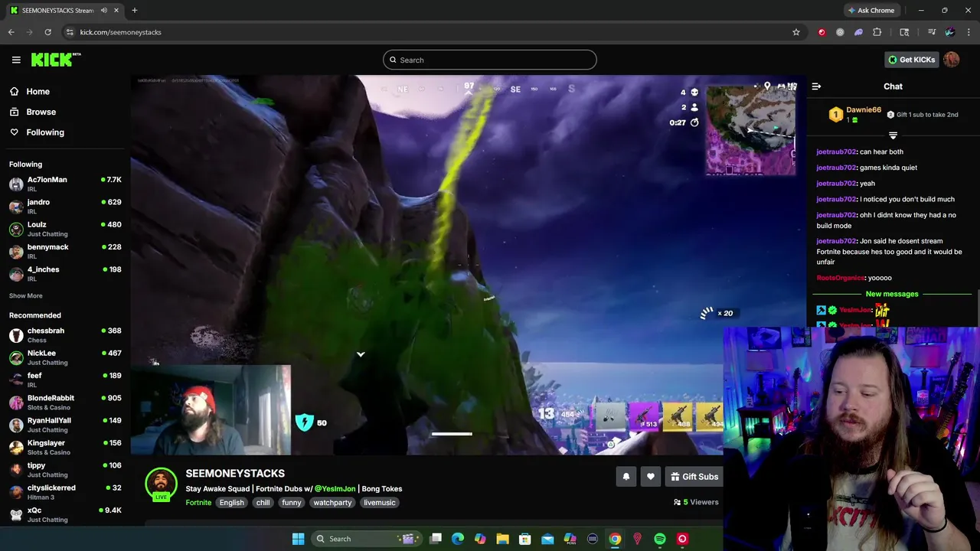Go back in Chrome

11,32
